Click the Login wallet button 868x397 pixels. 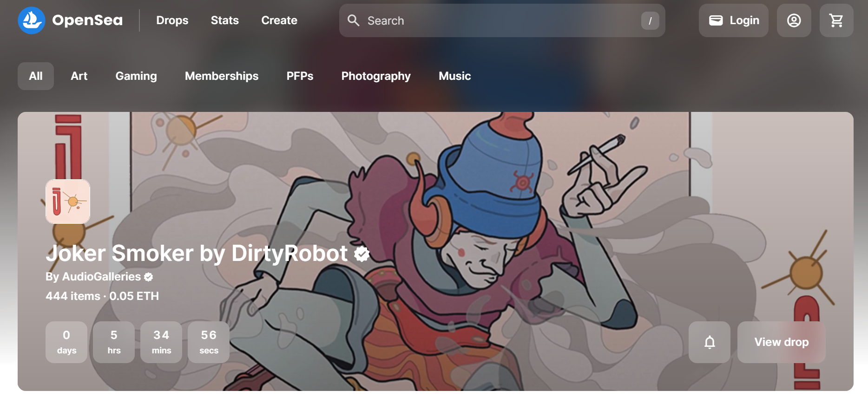click(734, 20)
